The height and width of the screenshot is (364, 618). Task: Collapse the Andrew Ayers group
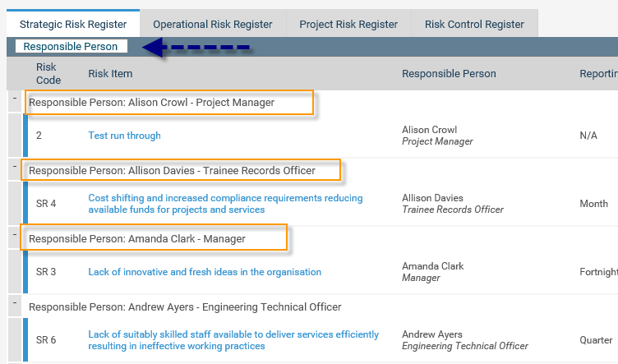point(16,303)
